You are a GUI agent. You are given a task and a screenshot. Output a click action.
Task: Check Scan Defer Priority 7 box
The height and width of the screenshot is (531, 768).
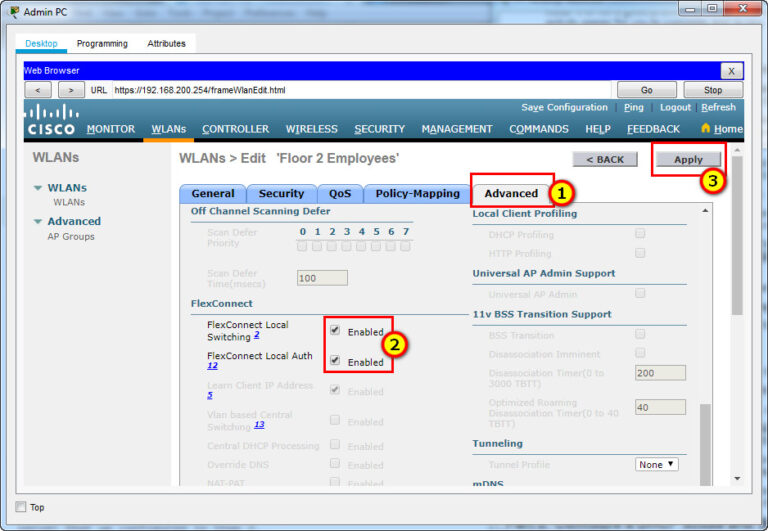pyautogui.click(x=405, y=246)
